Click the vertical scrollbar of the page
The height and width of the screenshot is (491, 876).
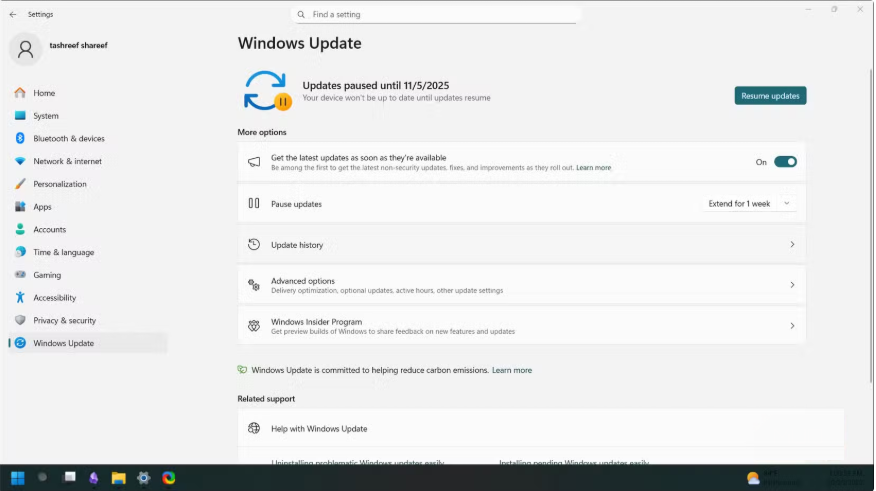click(871, 225)
